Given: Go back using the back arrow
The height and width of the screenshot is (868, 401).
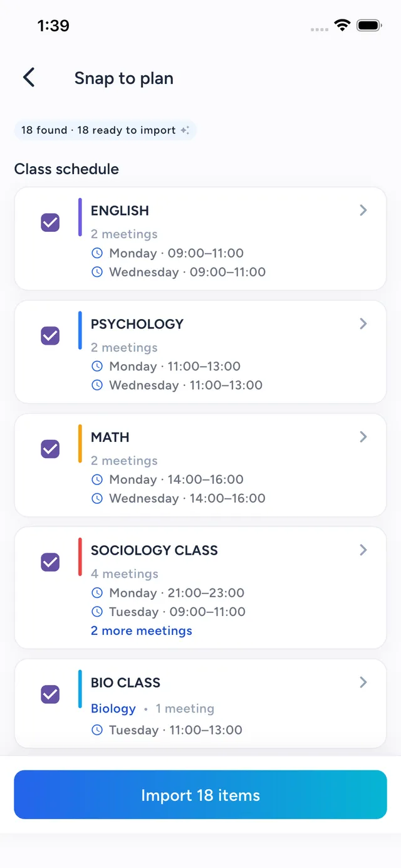Looking at the screenshot, I should 29,78.
